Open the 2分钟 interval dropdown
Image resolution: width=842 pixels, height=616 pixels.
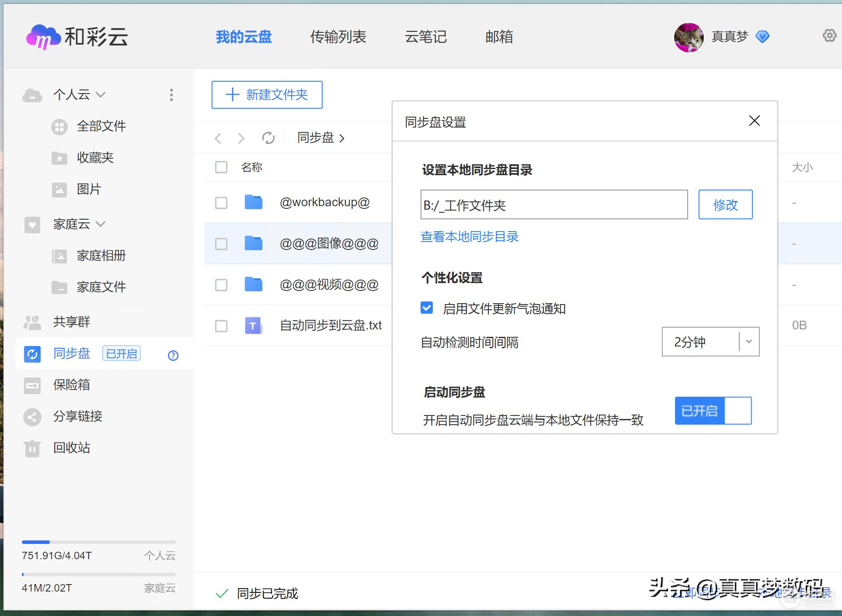click(710, 342)
